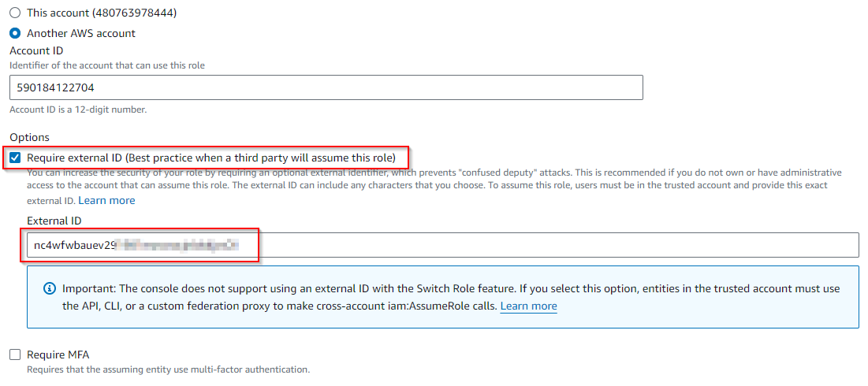Select the "Another AWS account" radio button
Viewport: 868px width, 386px height.
pos(15,34)
